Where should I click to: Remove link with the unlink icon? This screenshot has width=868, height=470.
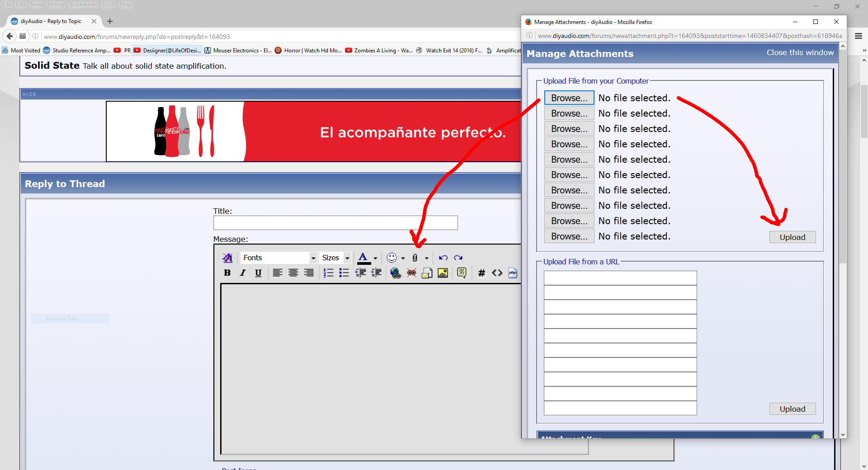411,273
